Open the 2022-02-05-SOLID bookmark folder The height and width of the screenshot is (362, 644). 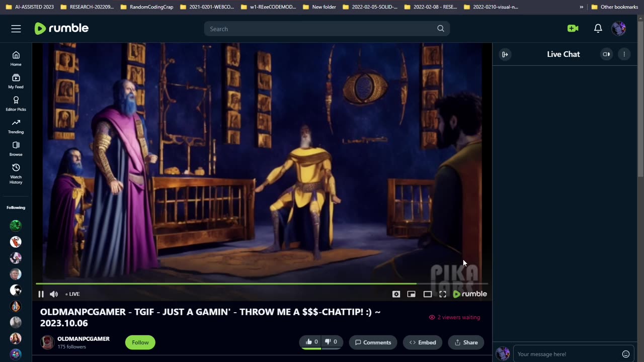[370, 7]
